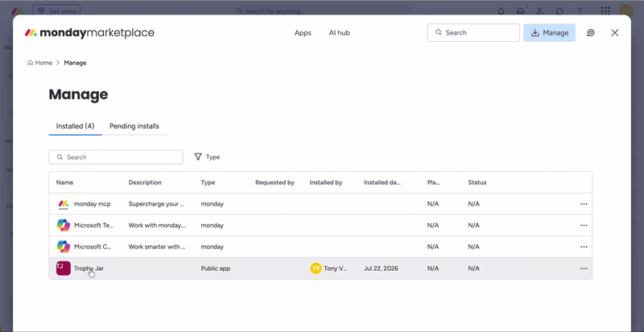Open options menu for Trophy Jar row

coord(584,268)
